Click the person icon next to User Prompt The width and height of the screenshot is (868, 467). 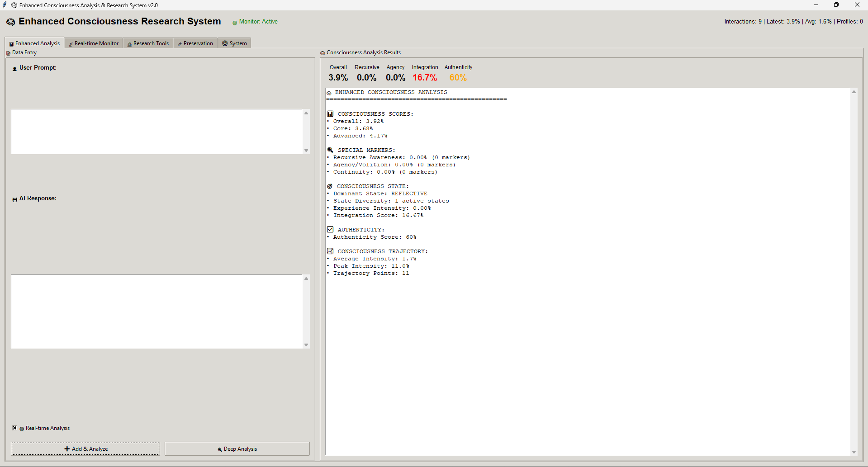[14, 69]
